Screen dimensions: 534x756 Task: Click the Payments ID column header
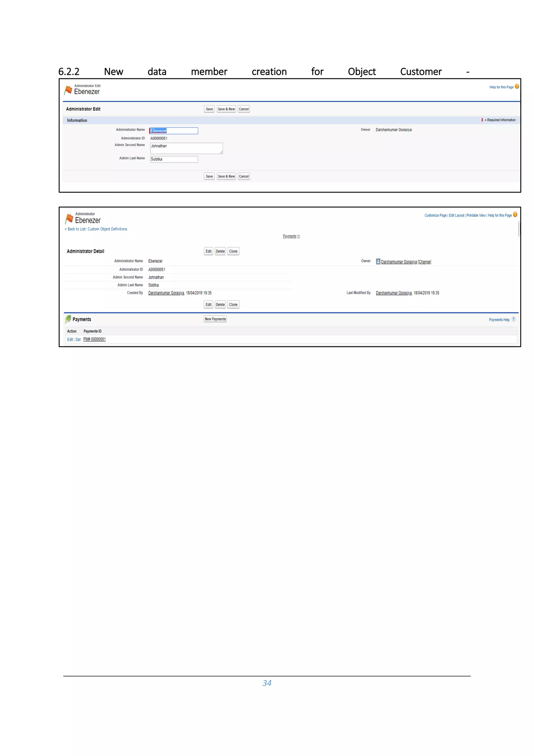click(93, 331)
